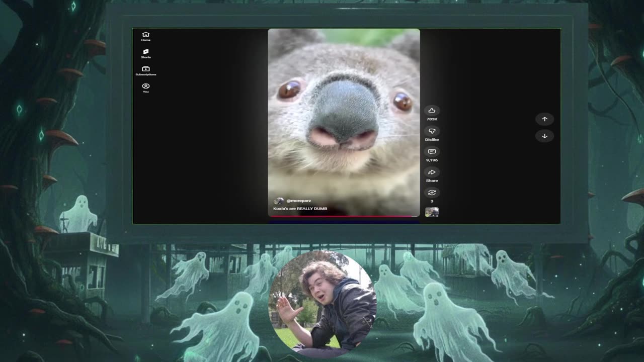Open the @moreparz channel link
This screenshot has width=644, height=362.
click(298, 201)
